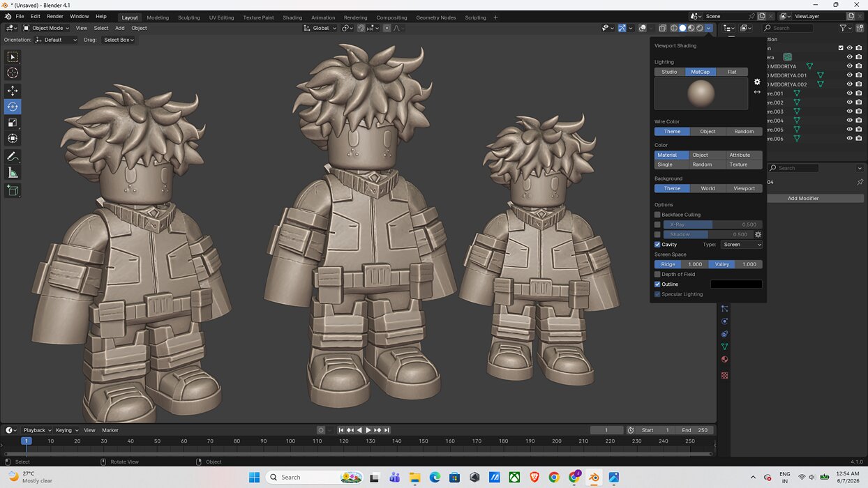This screenshot has height=488, width=868.
Task: Toggle the auto keying record button
Action: (x=321, y=430)
